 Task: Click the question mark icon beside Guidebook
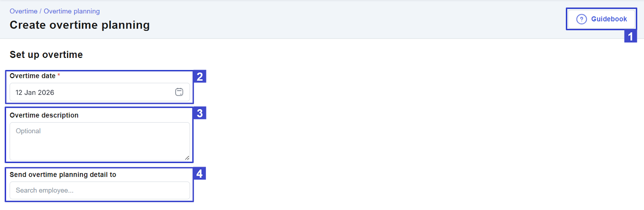[582, 19]
